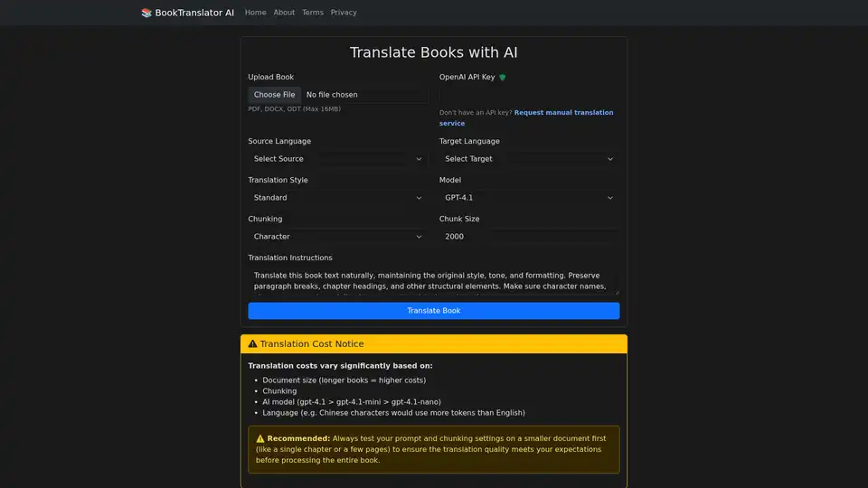Screen dimensions: 868x488
Task: Open the About page in navbar
Action: click(284, 13)
